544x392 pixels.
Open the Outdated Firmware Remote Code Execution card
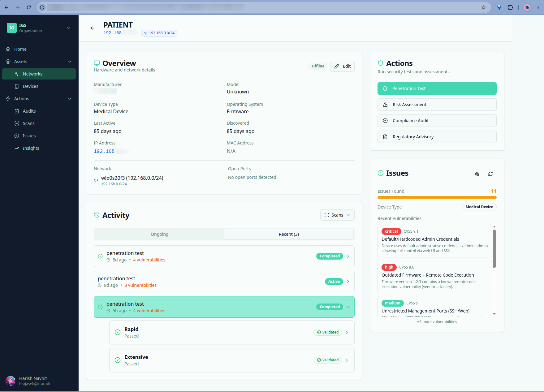coord(434,277)
